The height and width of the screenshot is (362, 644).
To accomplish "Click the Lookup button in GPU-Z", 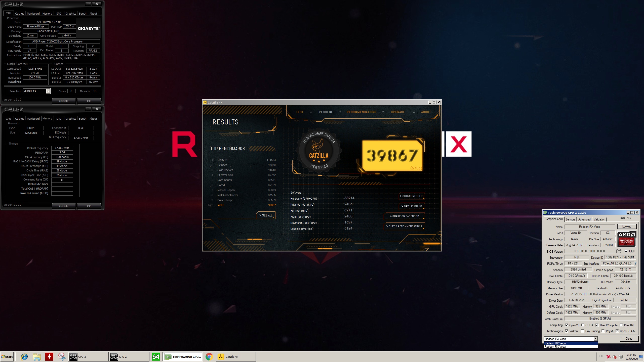I will [x=627, y=227].
